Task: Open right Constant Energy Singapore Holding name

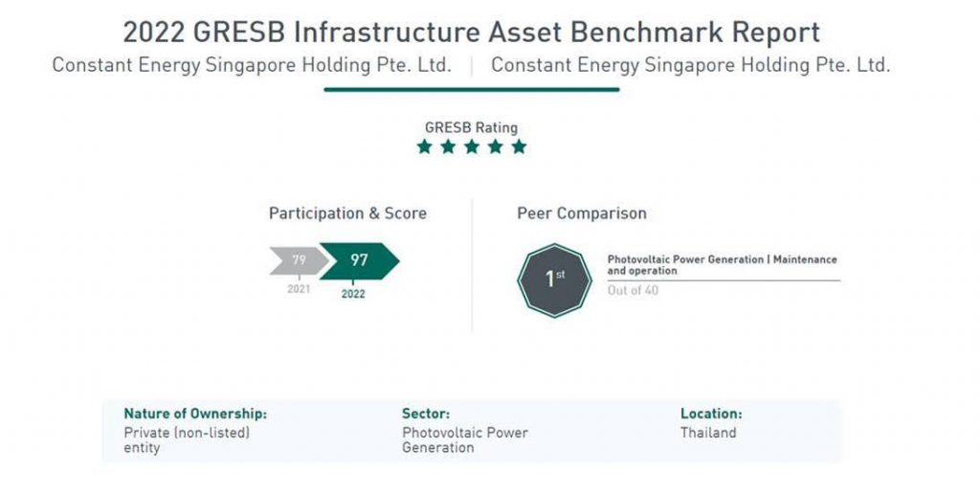Action: pyautogui.click(x=691, y=65)
